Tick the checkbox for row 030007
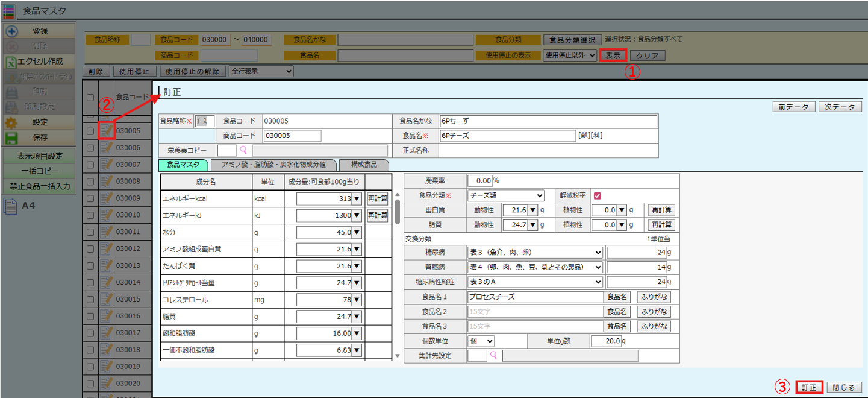 coord(90,164)
